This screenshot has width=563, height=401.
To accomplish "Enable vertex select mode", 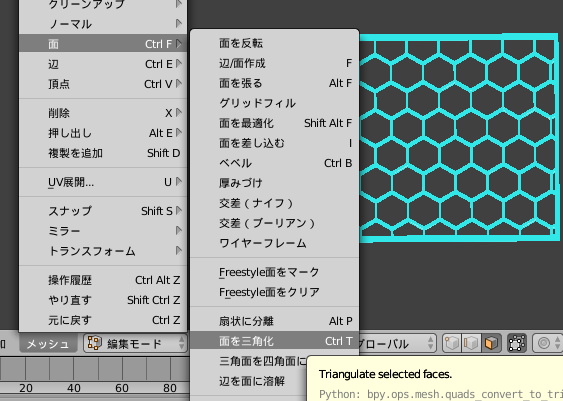I will [x=452, y=344].
